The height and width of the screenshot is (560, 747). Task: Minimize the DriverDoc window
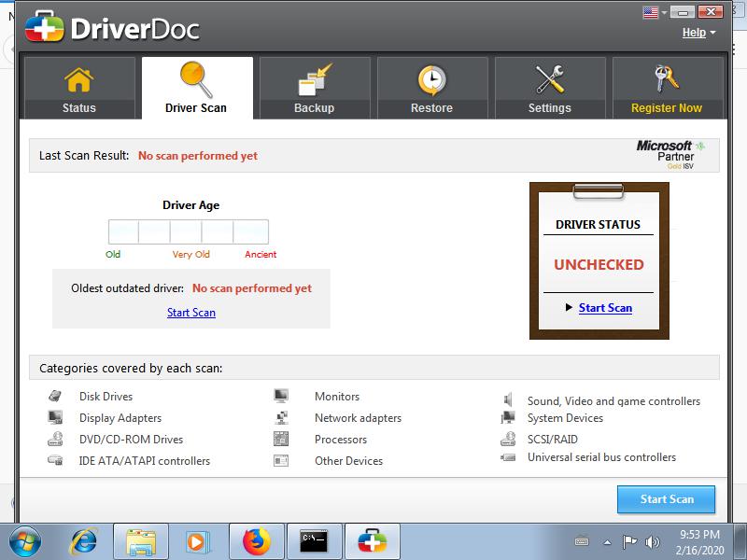tap(683, 12)
